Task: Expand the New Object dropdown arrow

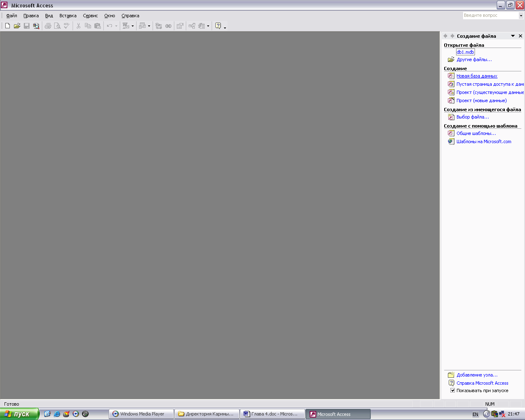Action: click(208, 26)
